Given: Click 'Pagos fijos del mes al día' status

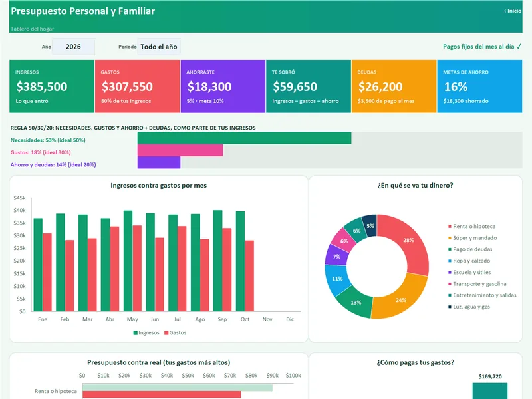Looking at the screenshot, I should 481,47.
